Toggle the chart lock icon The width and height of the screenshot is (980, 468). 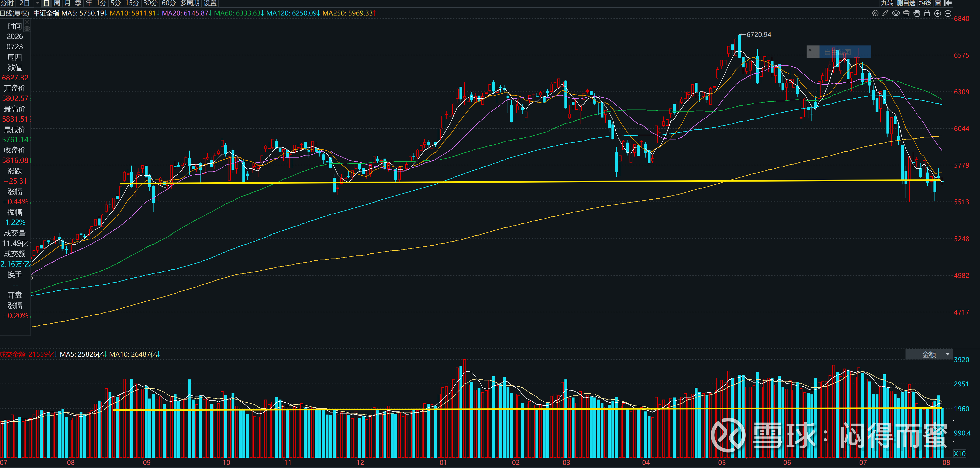click(x=927, y=13)
